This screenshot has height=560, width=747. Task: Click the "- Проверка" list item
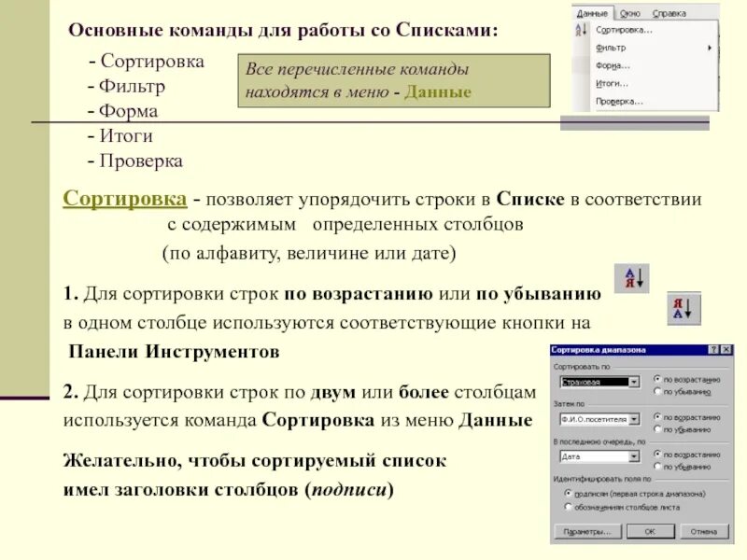click(x=135, y=161)
